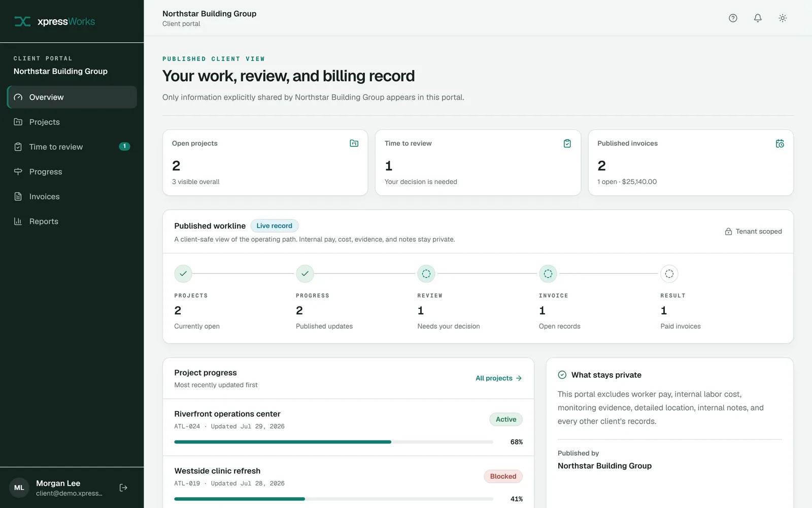The width and height of the screenshot is (812, 508).
Task: Open Reports in the sidebar
Action: pyautogui.click(x=72, y=221)
